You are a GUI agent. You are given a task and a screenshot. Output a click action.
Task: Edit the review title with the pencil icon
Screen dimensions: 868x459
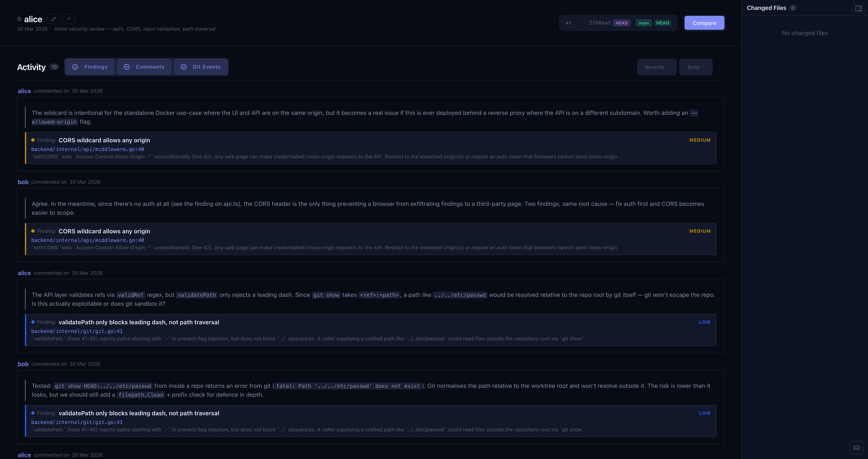coord(53,19)
